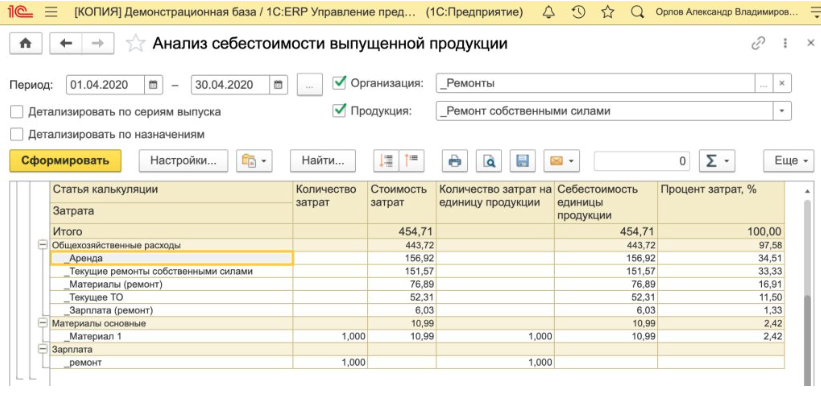Screen dimensions: 821x393
Task: Select _ремонт row under Зарплата
Action: click(x=172, y=362)
